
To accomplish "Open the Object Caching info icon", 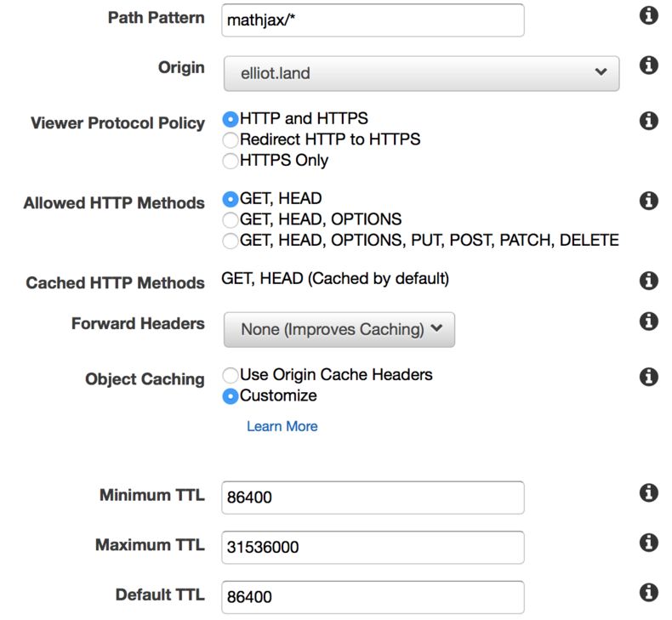I will point(649,377).
